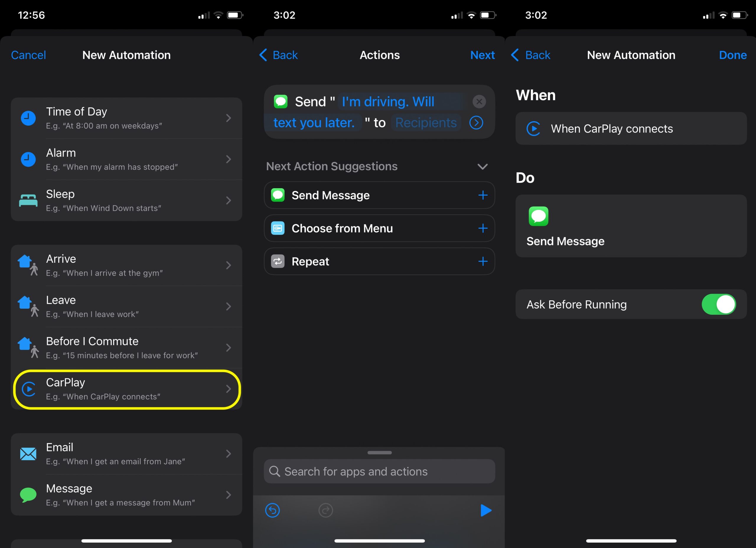Screen dimensions: 756x548
Task: Tap the Before I Commute label
Action: tap(92, 341)
